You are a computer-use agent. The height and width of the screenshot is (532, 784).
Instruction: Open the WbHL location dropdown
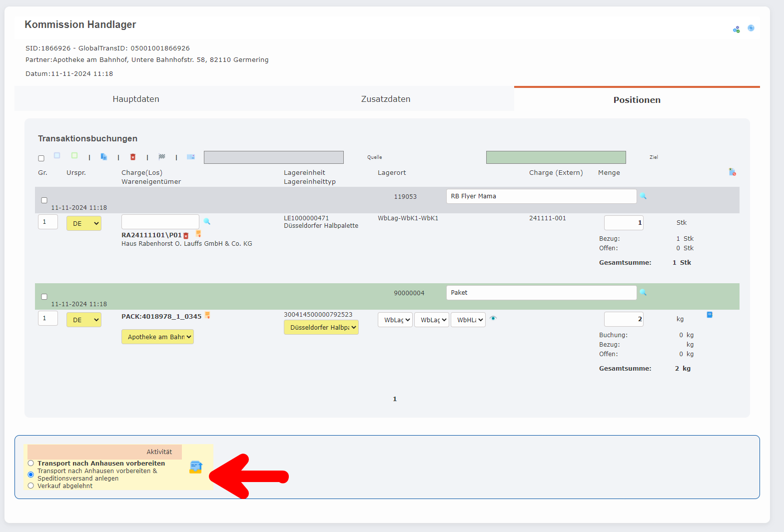(x=468, y=320)
